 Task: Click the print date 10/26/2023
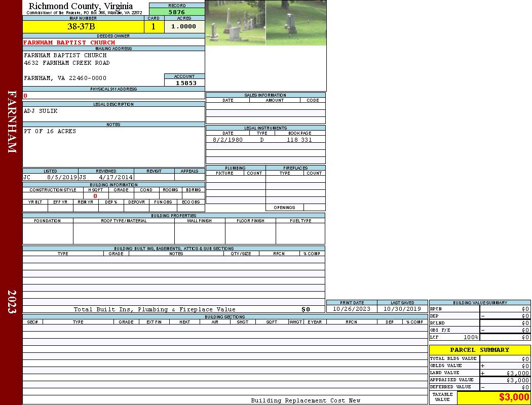coord(352,309)
